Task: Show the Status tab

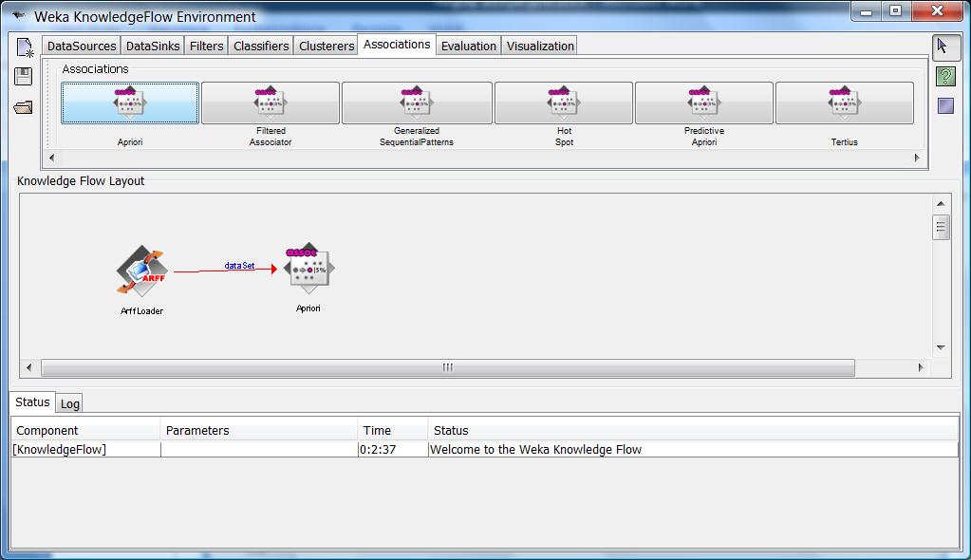Action: click(32, 402)
